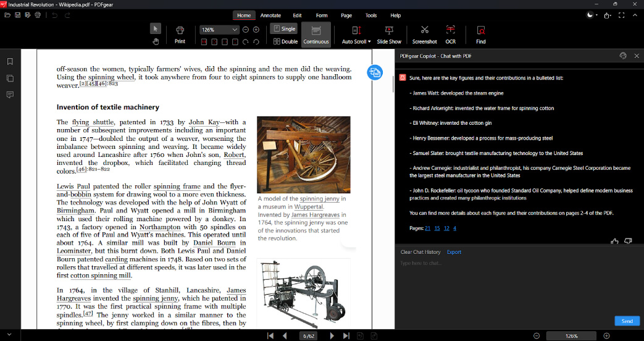The image size is (644, 341).
Task: Go to the previous page
Action: tap(285, 335)
